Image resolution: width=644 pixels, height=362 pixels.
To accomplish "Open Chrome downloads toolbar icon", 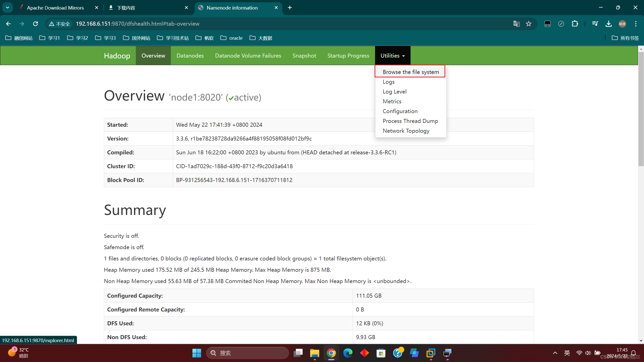I will [x=609, y=24].
